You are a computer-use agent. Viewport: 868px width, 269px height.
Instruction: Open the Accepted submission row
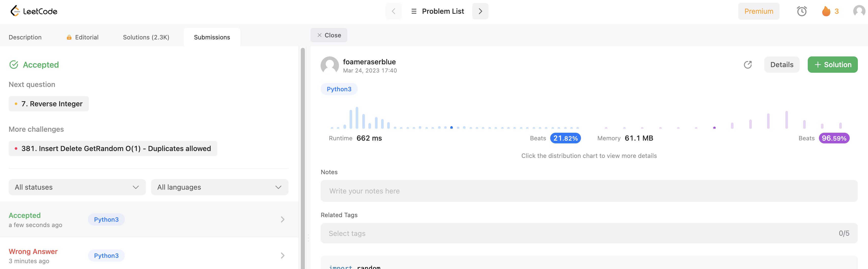coord(149,219)
